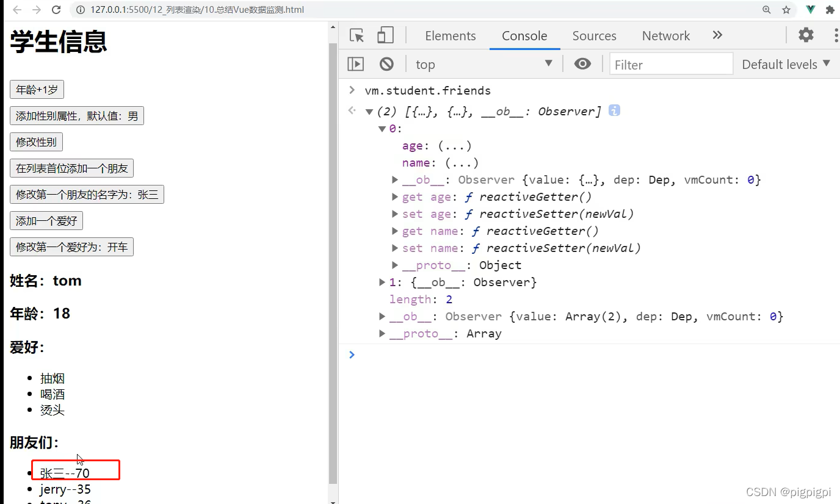Click the 抽烟 hobby list item
840x504 pixels.
click(x=52, y=378)
